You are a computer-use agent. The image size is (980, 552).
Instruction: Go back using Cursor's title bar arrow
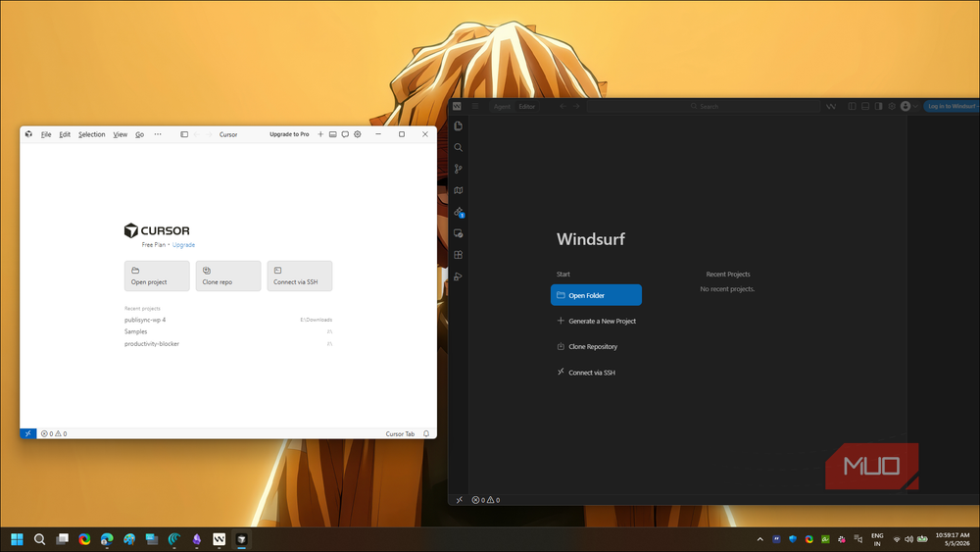[x=196, y=134]
